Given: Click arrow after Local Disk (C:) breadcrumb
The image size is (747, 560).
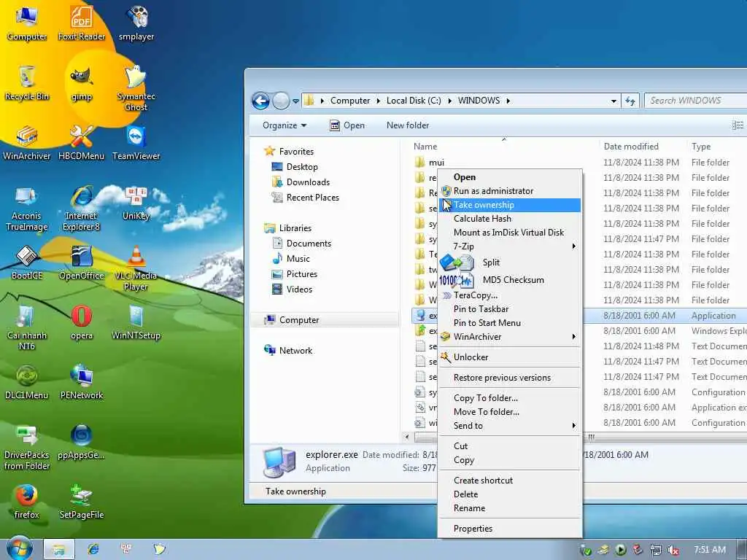Looking at the screenshot, I should coord(449,101).
